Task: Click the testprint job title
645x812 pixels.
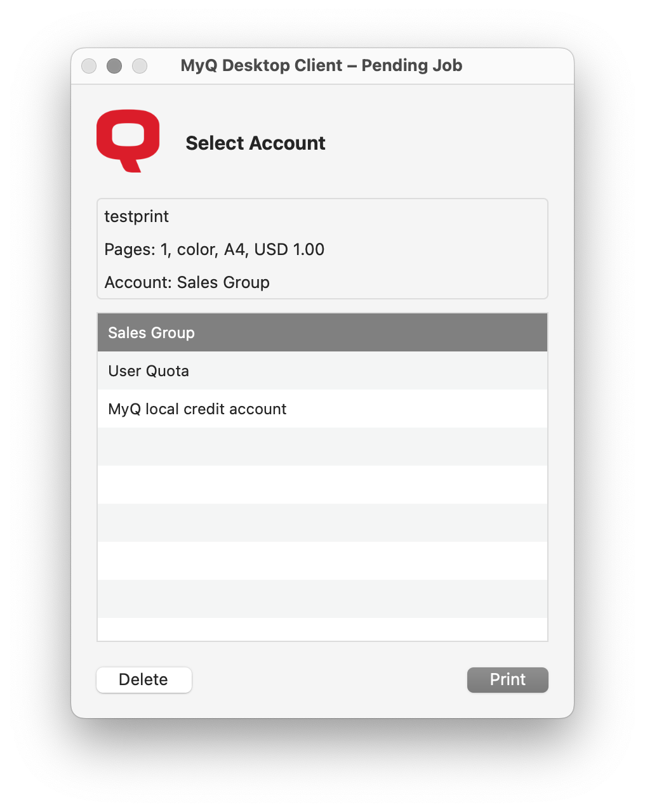Action: click(x=136, y=216)
